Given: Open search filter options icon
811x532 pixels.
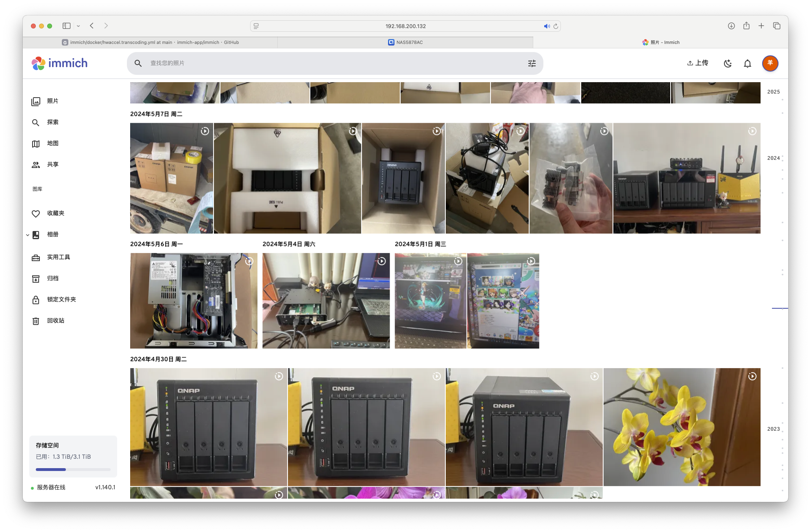Looking at the screenshot, I should (x=532, y=63).
